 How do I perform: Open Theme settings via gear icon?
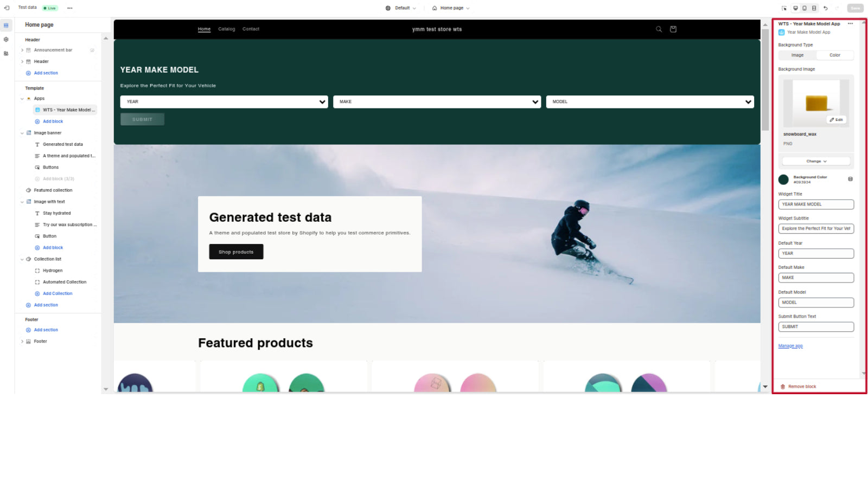pos(6,39)
